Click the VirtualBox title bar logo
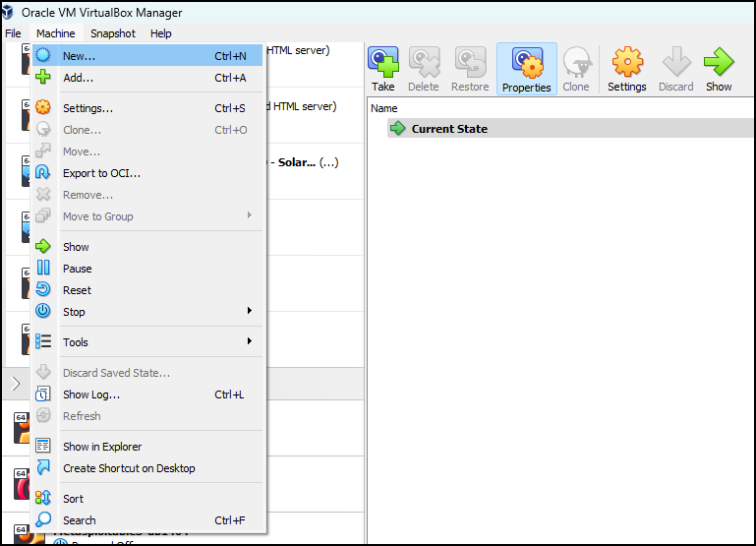 [8, 12]
